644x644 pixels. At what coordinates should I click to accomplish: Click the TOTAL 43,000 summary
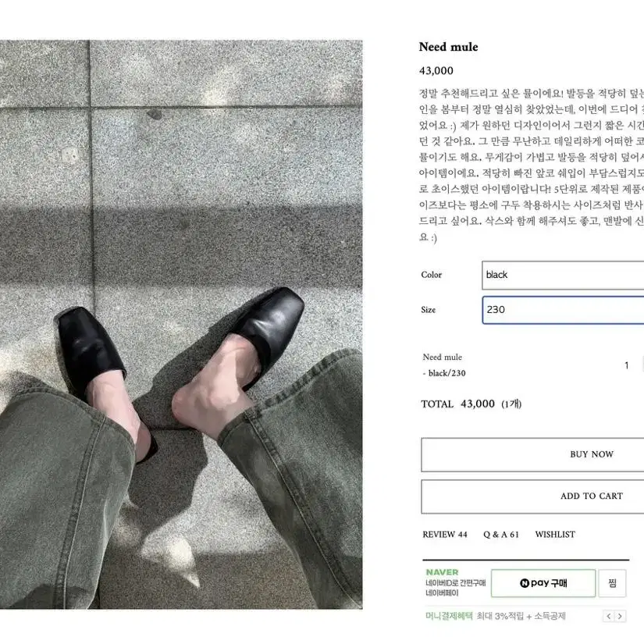471,404
